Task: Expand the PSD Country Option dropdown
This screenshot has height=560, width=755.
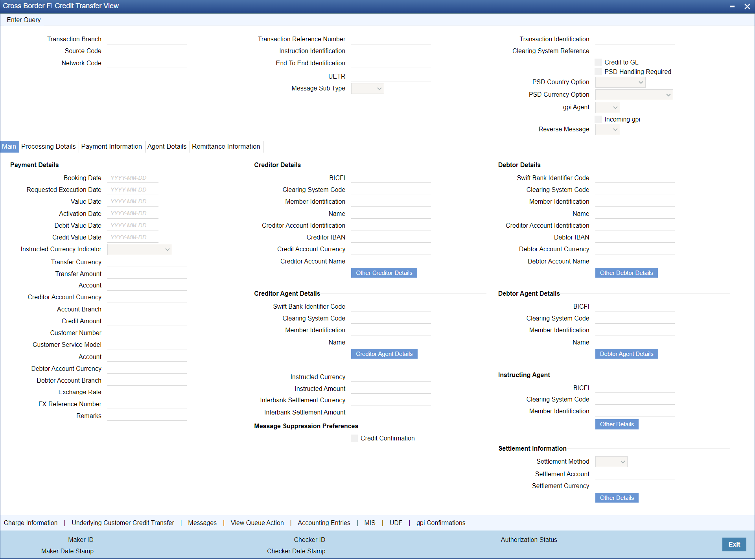Action: point(620,82)
